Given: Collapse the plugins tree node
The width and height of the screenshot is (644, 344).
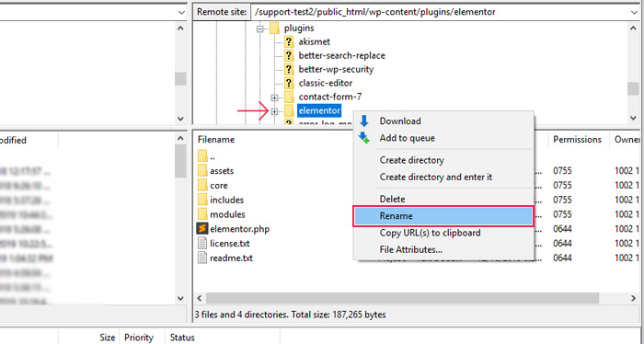Looking at the screenshot, I should [260, 29].
